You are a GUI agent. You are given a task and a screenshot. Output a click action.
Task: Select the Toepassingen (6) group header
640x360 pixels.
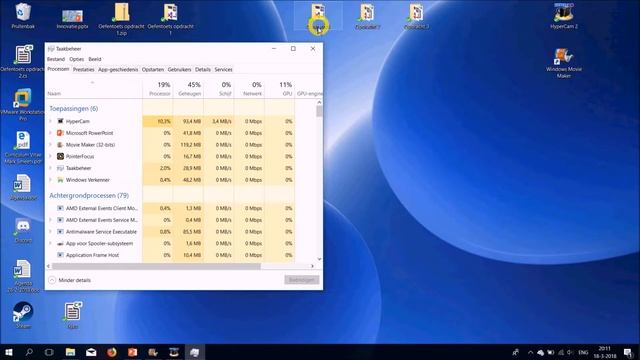point(73,109)
